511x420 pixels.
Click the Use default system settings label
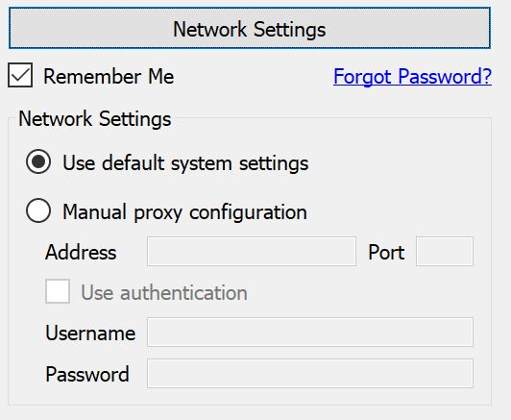[185, 163]
